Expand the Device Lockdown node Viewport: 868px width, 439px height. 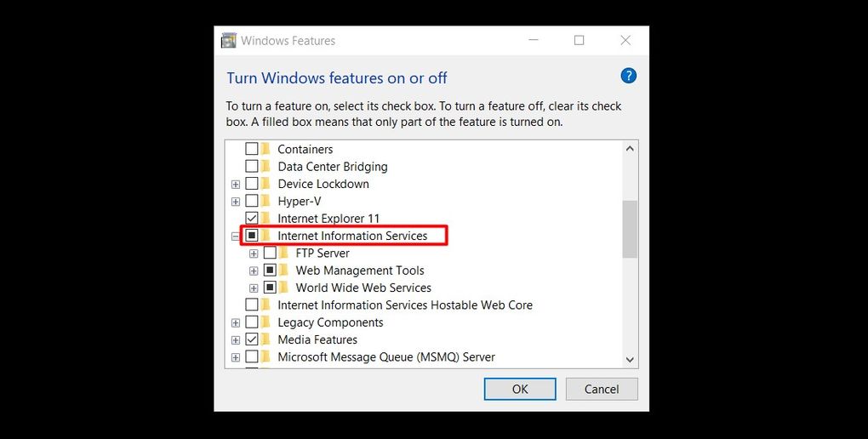click(235, 185)
